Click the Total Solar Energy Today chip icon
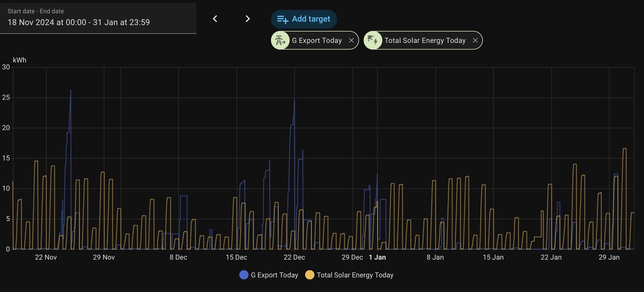The height and width of the screenshot is (292, 644). 373,41
